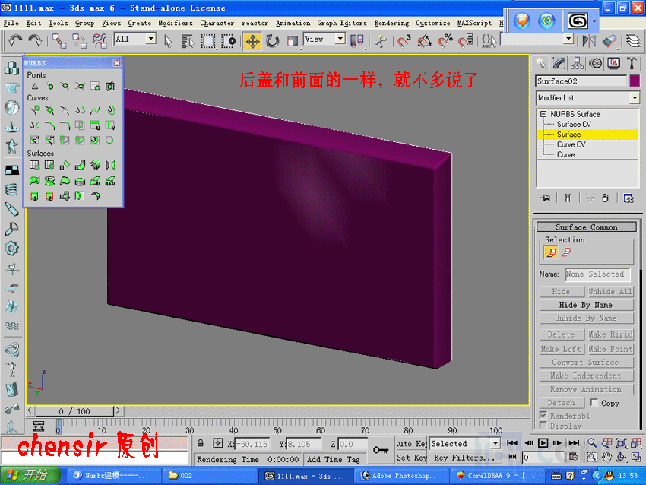Click the Hide By Name button
646x485 pixels.
click(x=586, y=305)
